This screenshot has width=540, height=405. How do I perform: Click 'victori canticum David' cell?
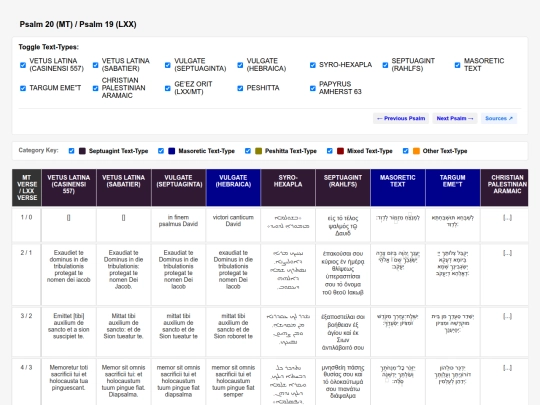click(233, 225)
